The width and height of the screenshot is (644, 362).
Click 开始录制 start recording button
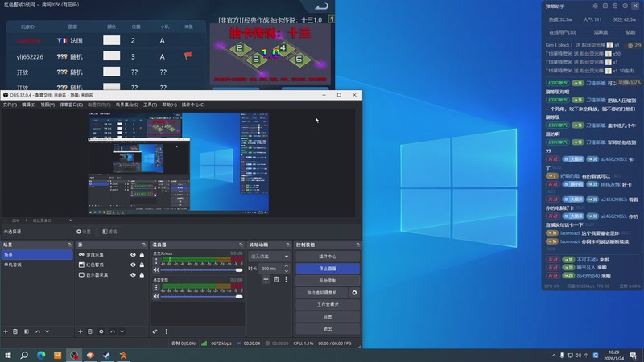(328, 281)
